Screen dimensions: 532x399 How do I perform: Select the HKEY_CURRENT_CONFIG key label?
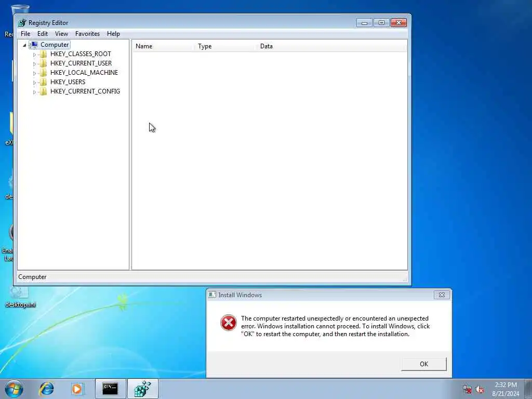[85, 91]
